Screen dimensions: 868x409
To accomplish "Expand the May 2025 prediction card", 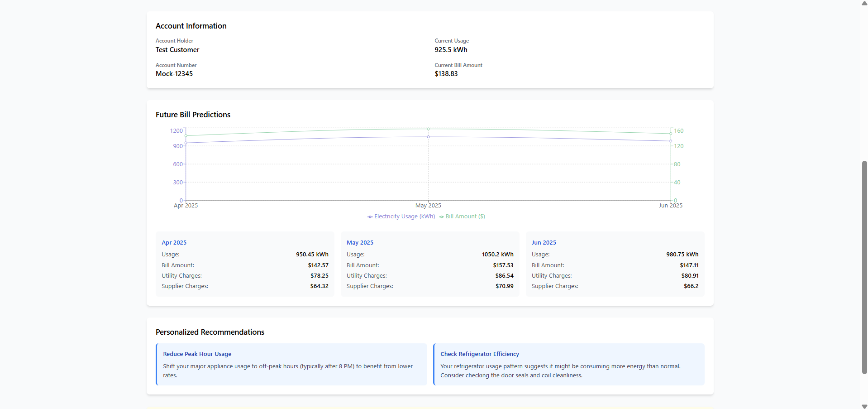I will pos(429,264).
